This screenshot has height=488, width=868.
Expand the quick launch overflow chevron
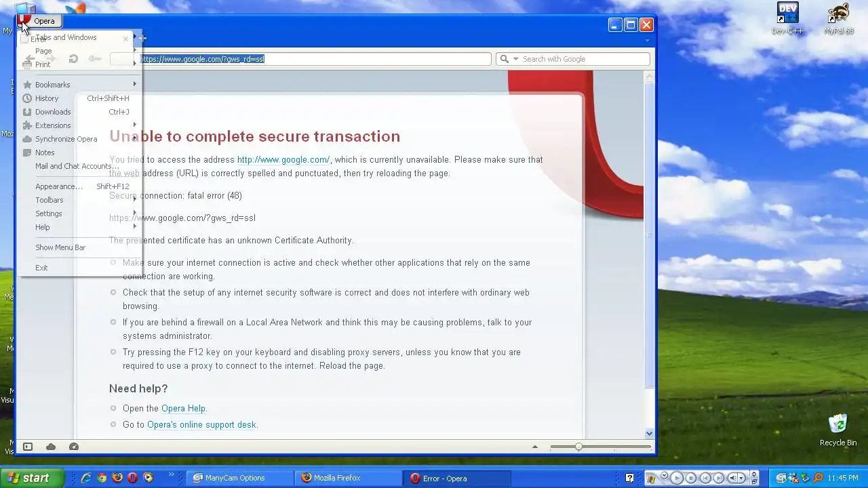(x=172, y=474)
